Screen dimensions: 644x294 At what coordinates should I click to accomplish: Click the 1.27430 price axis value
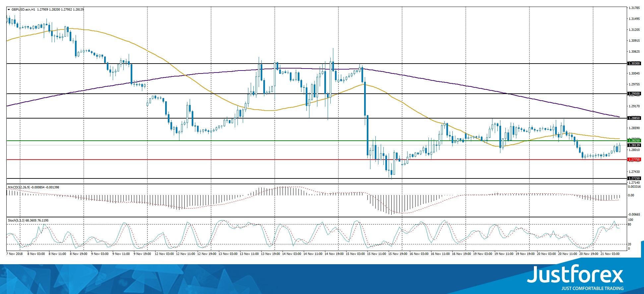pos(634,172)
